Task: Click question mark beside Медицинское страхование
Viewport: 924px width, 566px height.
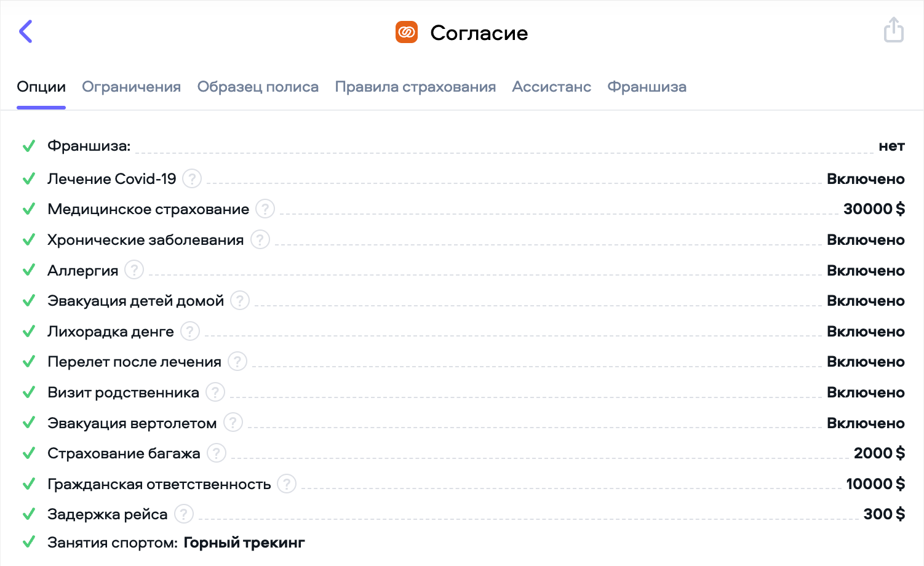Action: (265, 209)
